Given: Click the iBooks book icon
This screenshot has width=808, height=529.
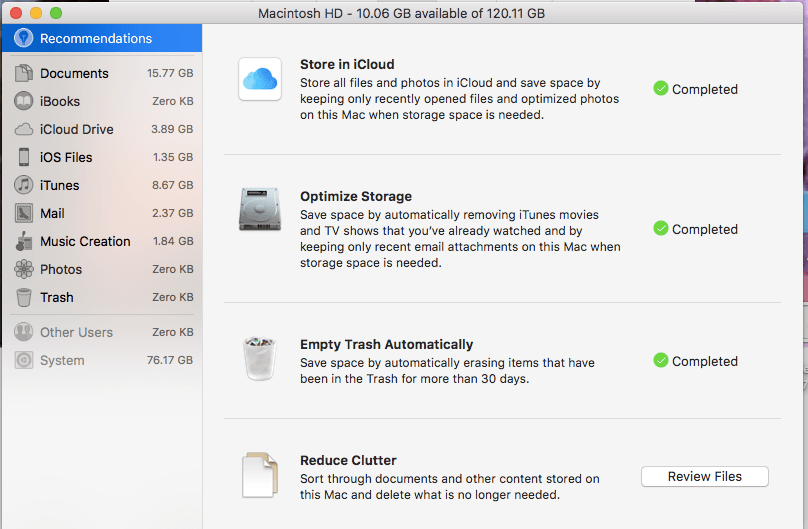Looking at the screenshot, I should pyautogui.click(x=24, y=101).
